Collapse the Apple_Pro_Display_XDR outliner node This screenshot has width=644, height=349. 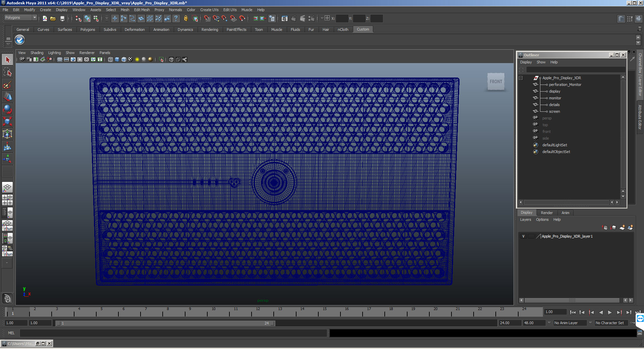521,78
